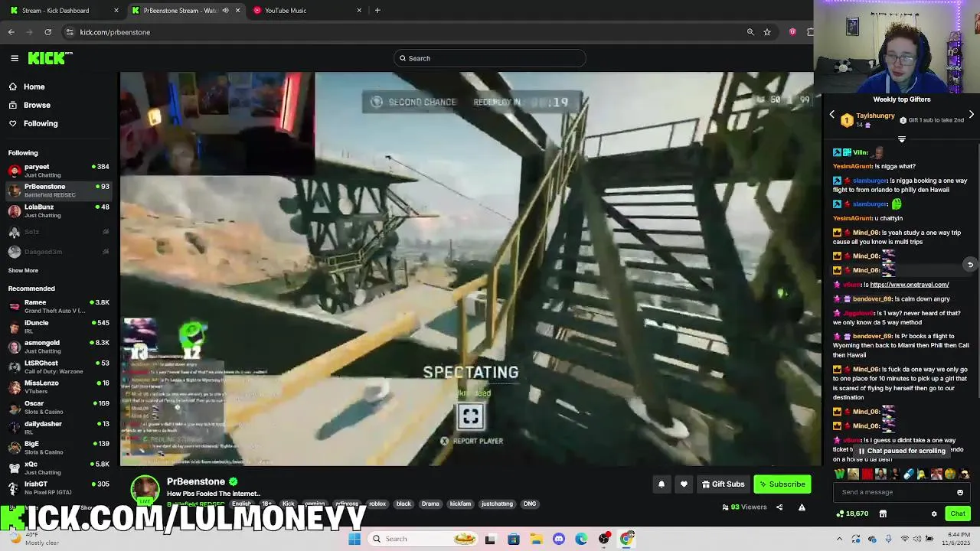The height and width of the screenshot is (551, 980).
Task: Open a new browser tab
Action: (x=377, y=11)
